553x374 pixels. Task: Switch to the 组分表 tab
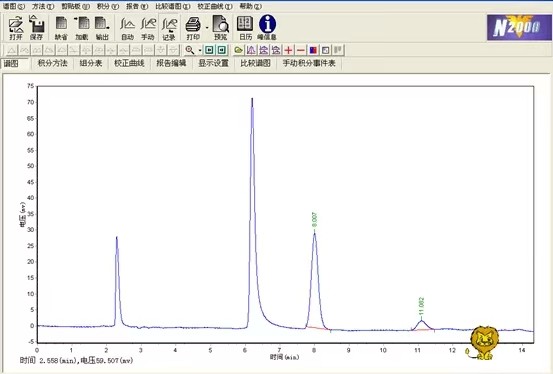91,64
